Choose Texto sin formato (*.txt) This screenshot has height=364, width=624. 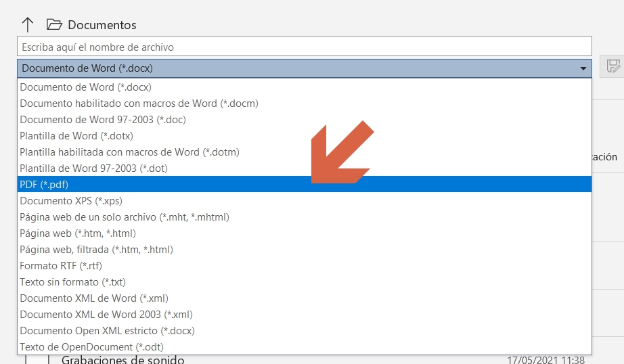305,282
